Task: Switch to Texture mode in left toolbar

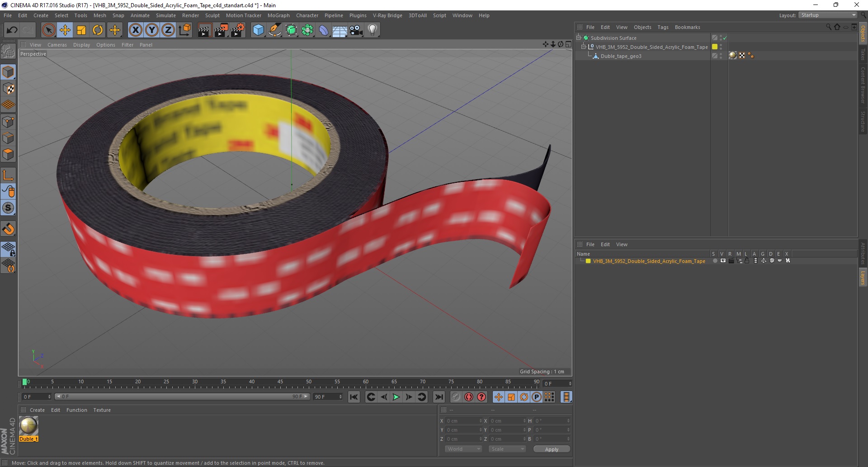Action: (x=8, y=89)
